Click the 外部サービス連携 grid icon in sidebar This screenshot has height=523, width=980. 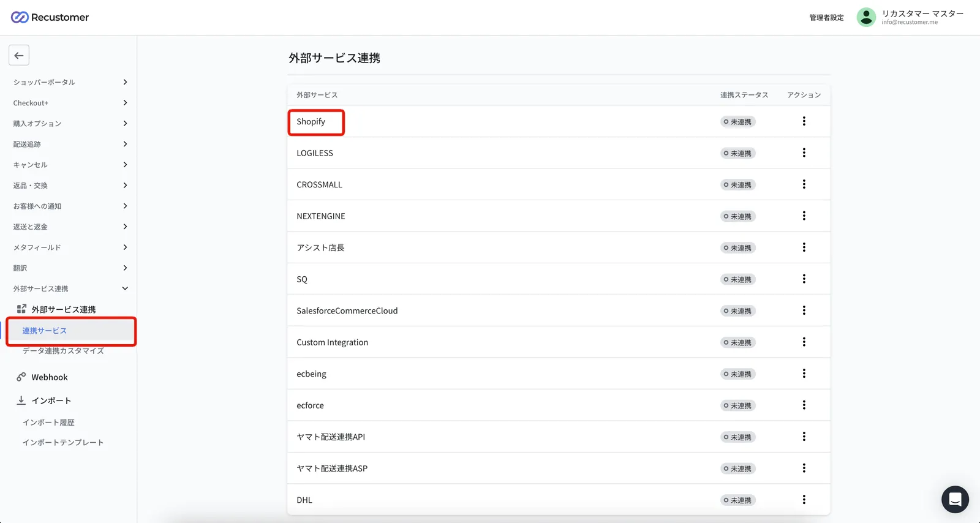point(21,309)
